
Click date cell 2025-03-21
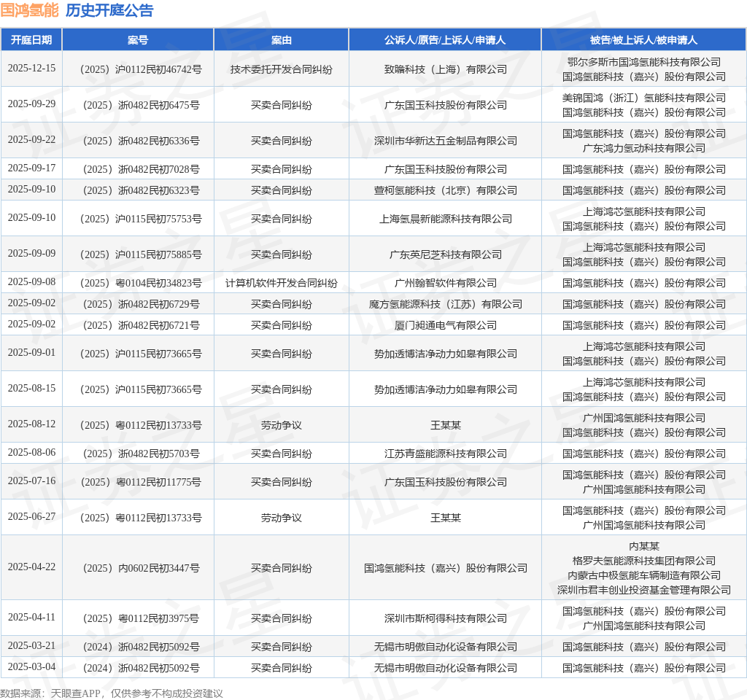point(31,646)
